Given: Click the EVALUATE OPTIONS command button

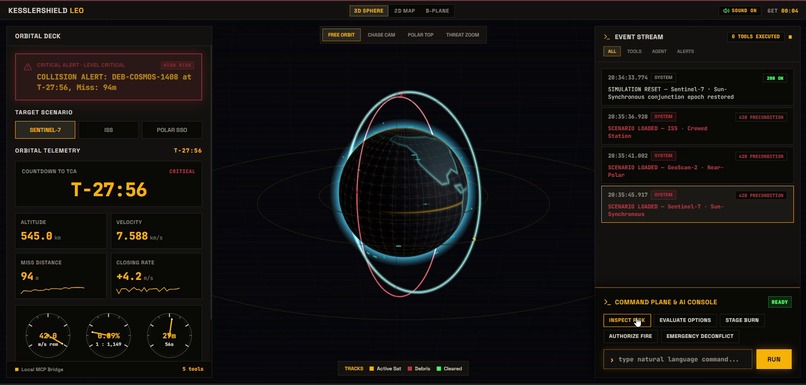Looking at the screenshot, I should (685, 320).
